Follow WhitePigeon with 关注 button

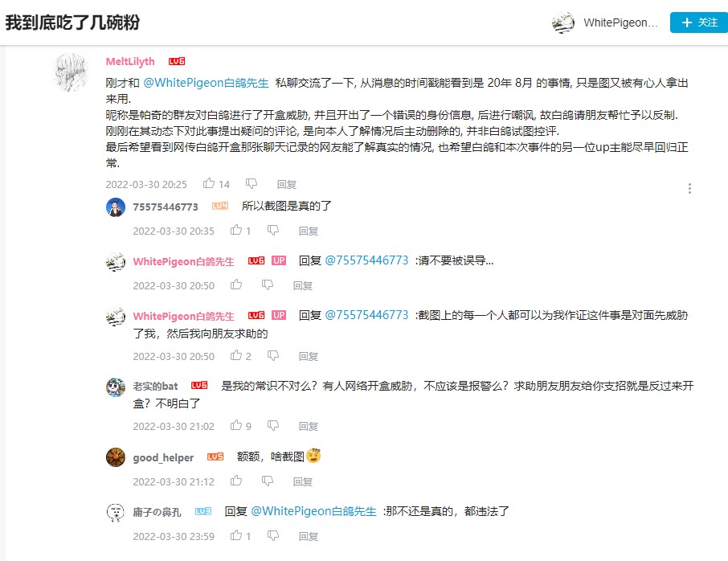tap(699, 23)
